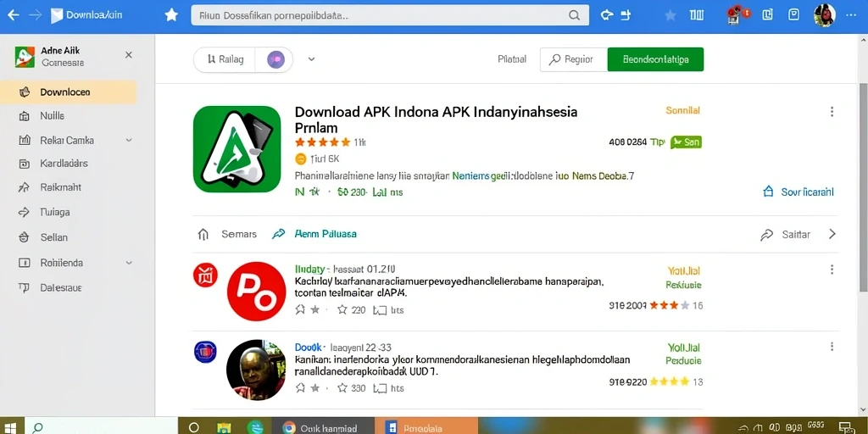Open Tuiaga in the sidebar
This screenshot has height=434, width=868.
click(x=55, y=211)
